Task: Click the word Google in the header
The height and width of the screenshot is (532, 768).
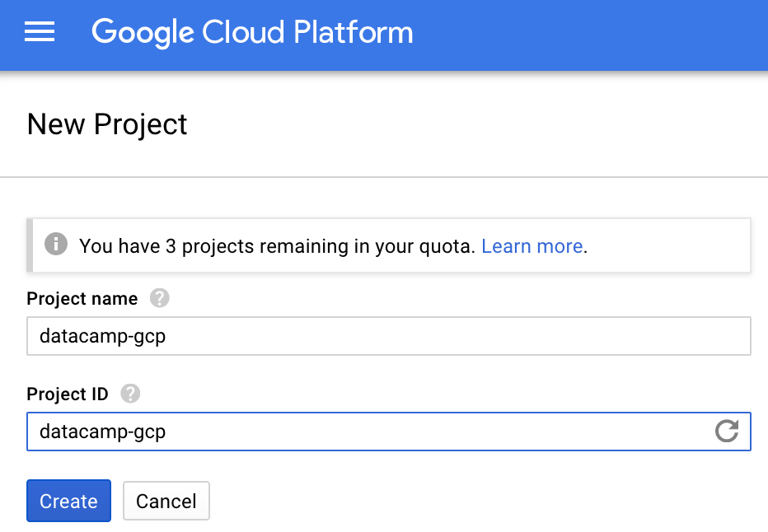Action: pyautogui.click(x=141, y=33)
